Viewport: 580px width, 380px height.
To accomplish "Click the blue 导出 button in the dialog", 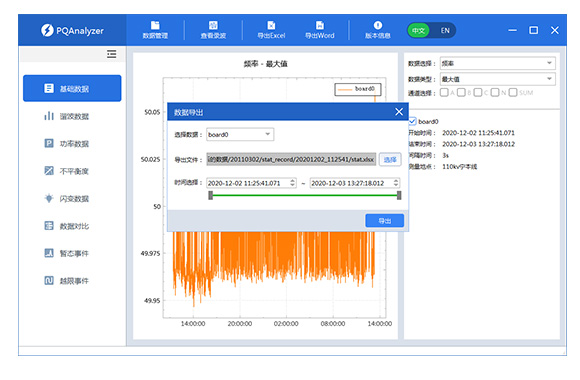I will point(384,221).
